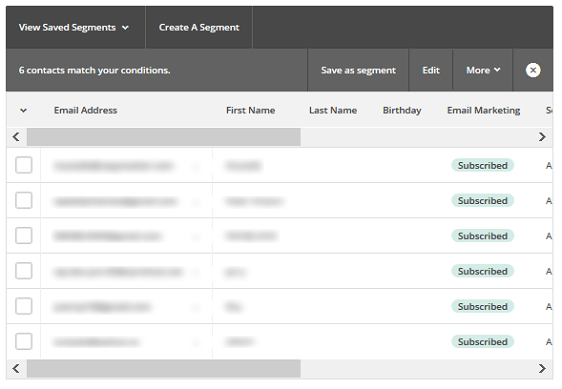Click Subscribed badge in third contact row

tap(482, 236)
